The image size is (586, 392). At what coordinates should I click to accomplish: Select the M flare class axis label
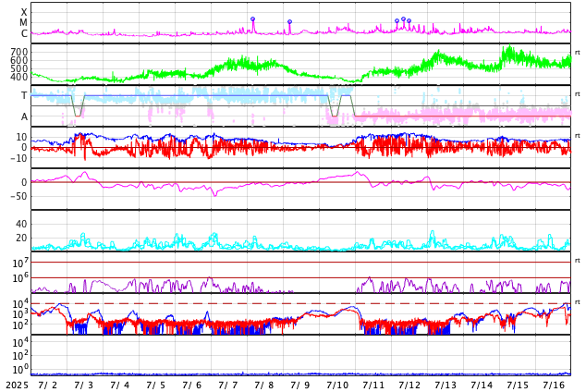pos(23,23)
